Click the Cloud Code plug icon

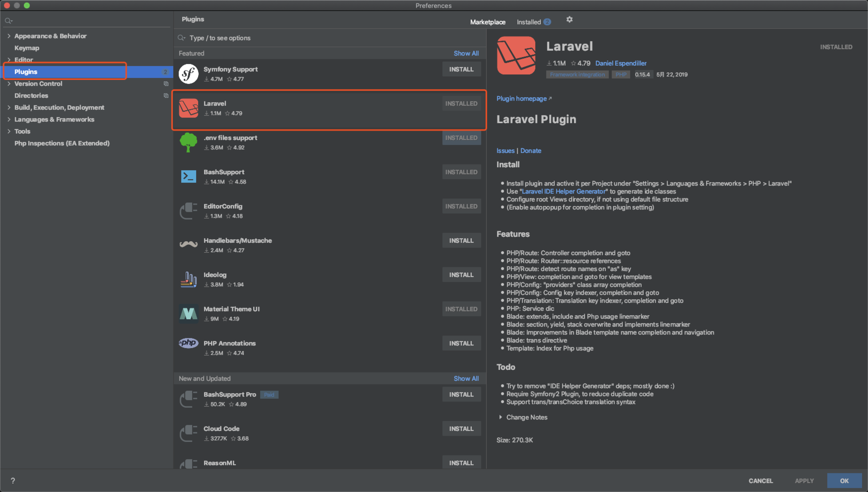tap(188, 433)
